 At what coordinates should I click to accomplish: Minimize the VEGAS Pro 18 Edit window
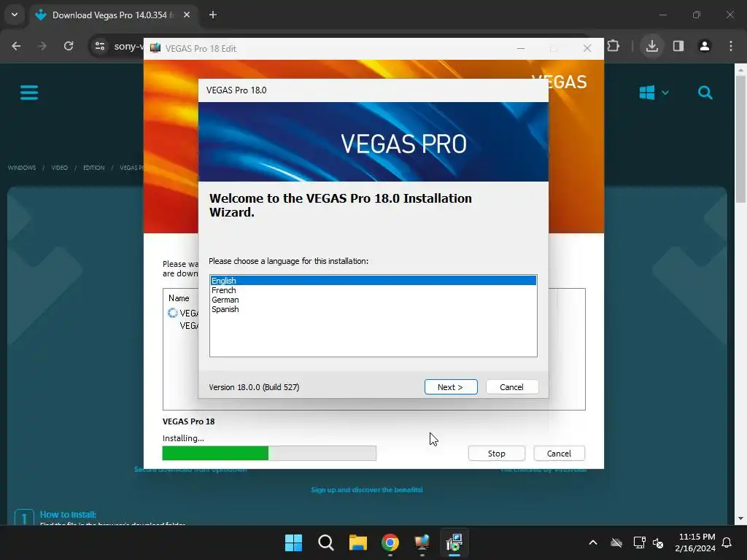[x=521, y=49]
